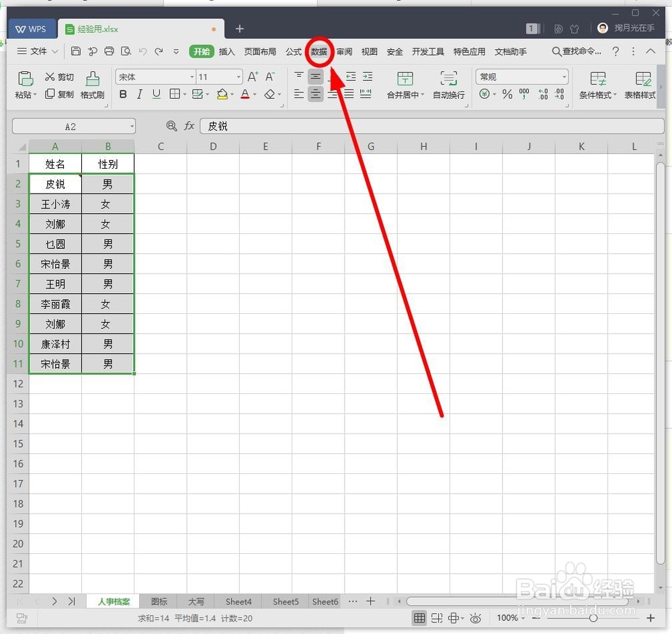The width and height of the screenshot is (672, 634).
Task: Add a new sheet with plus button
Action: point(371,601)
